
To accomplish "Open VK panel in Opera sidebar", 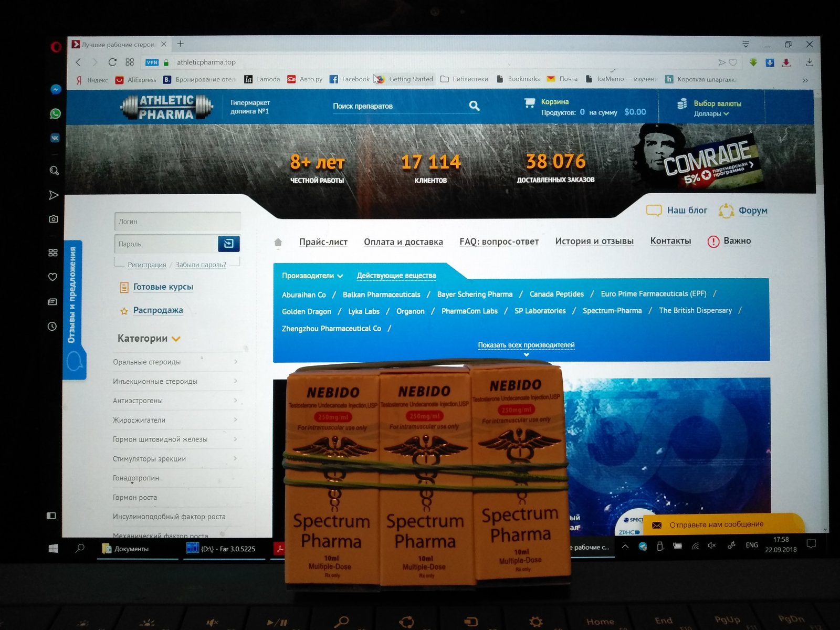I will [55, 138].
